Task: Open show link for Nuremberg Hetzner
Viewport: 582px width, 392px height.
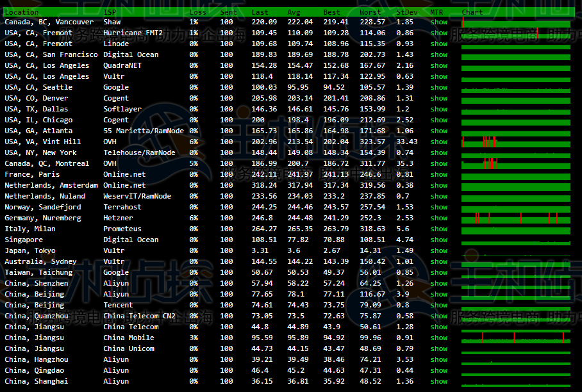Action: (438, 218)
